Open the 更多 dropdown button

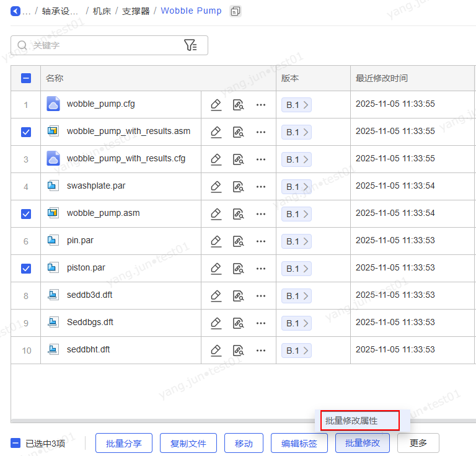coord(418,443)
